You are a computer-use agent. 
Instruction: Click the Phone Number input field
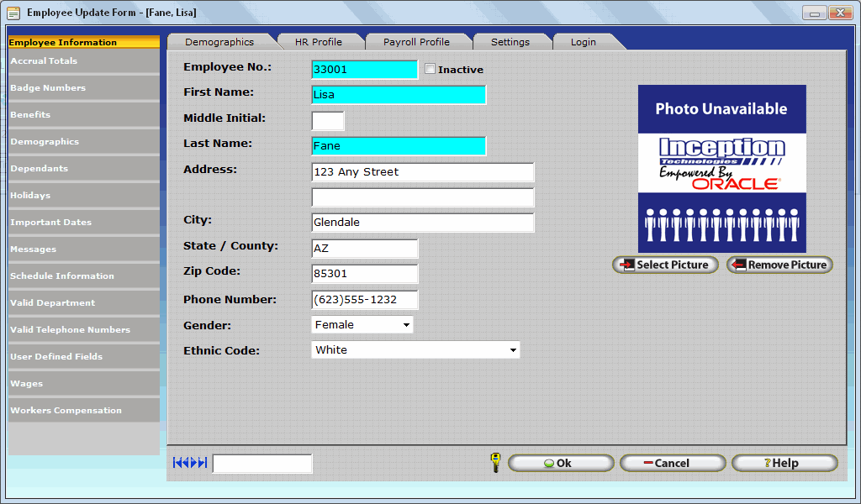click(364, 300)
